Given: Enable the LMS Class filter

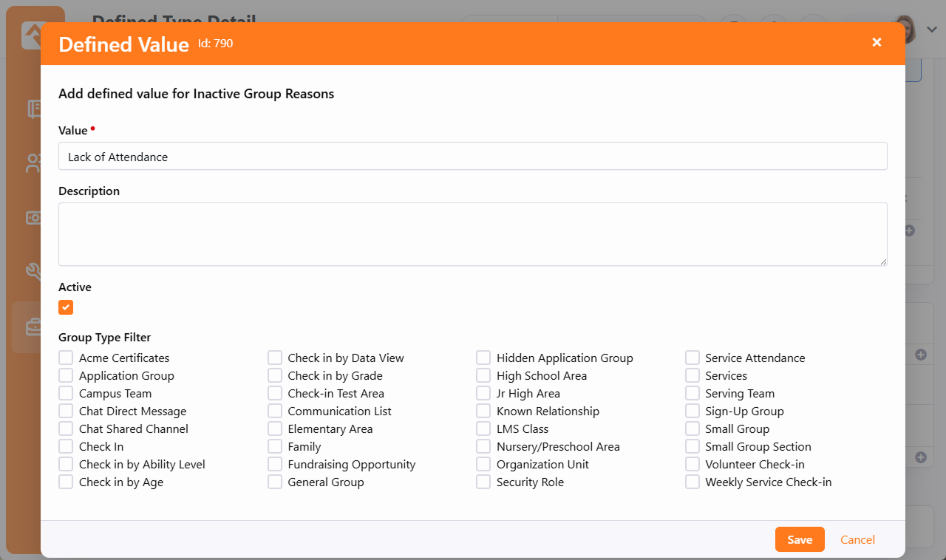Looking at the screenshot, I should point(483,428).
